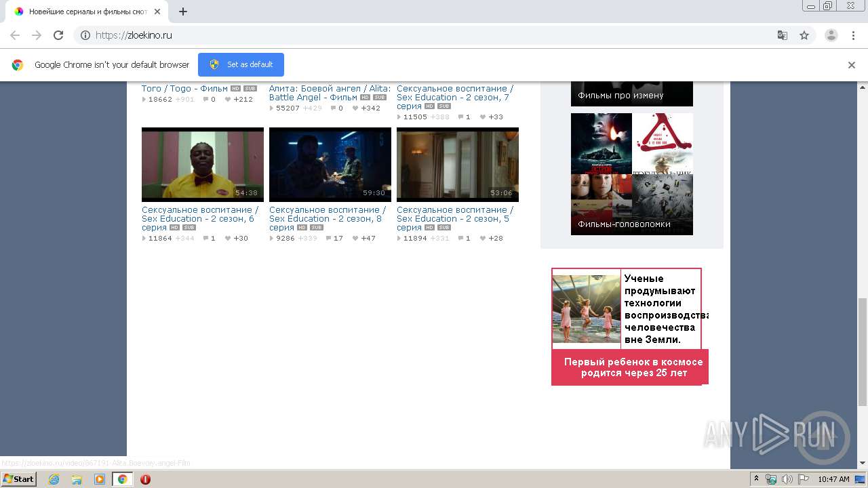Click the comments icon on 8 серия
Viewport: 868px width, 488px height.
coord(329,239)
